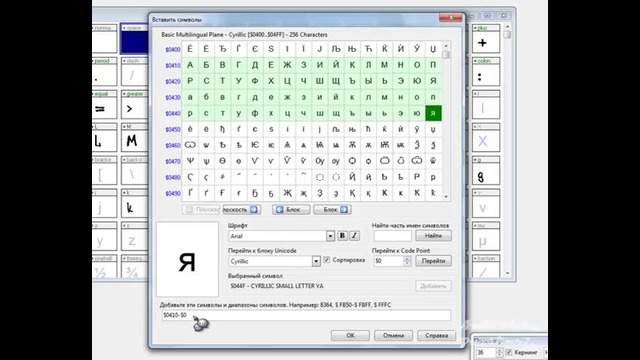Focus the character ranges field containing $0410-$0
This screenshot has height=360, width=640.
point(306,315)
